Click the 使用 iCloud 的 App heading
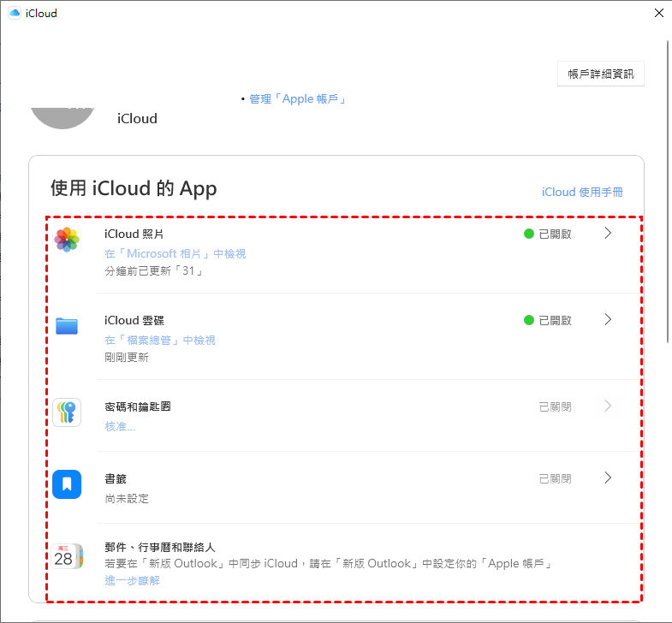Viewport: 672px width, 623px height. [x=134, y=188]
